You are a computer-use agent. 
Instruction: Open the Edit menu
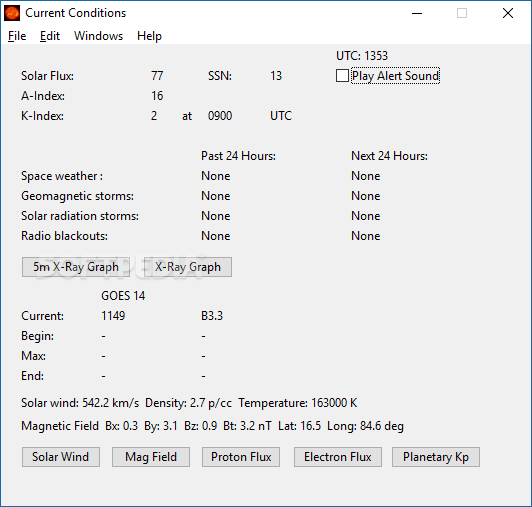pos(50,36)
